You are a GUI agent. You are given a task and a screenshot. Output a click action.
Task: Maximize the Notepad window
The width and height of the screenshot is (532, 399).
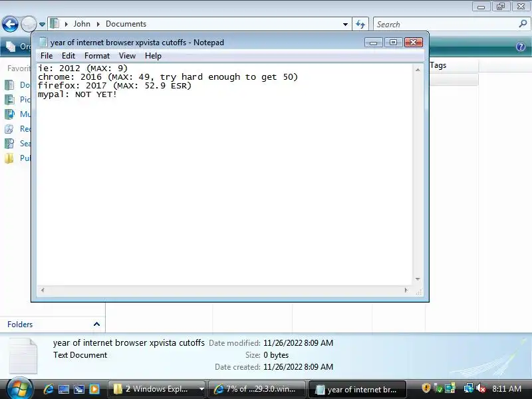tap(393, 42)
